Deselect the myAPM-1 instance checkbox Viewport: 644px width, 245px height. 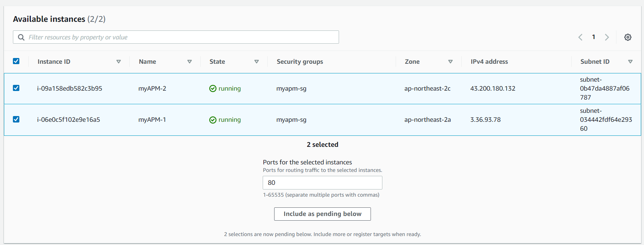click(x=16, y=119)
